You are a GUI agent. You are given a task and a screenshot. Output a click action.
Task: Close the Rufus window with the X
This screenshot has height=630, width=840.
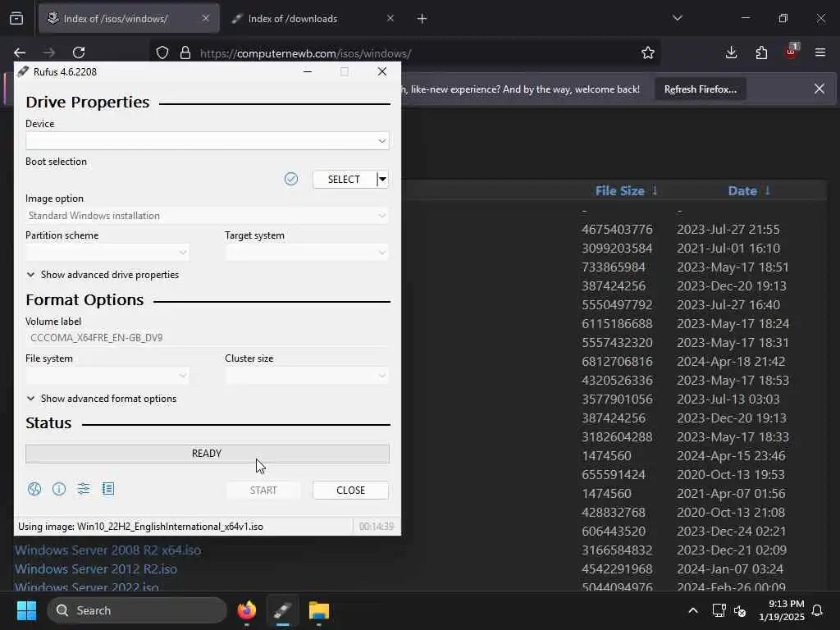pyautogui.click(x=382, y=71)
